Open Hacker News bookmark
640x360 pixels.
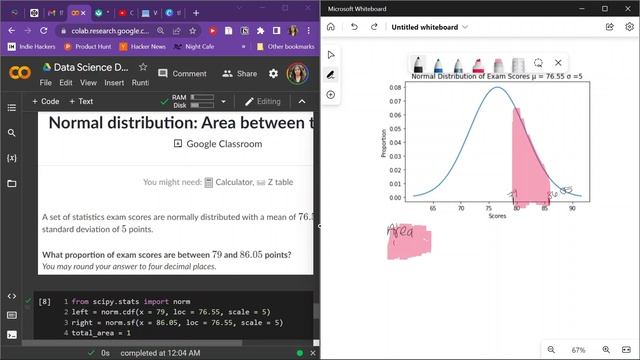coord(143,47)
